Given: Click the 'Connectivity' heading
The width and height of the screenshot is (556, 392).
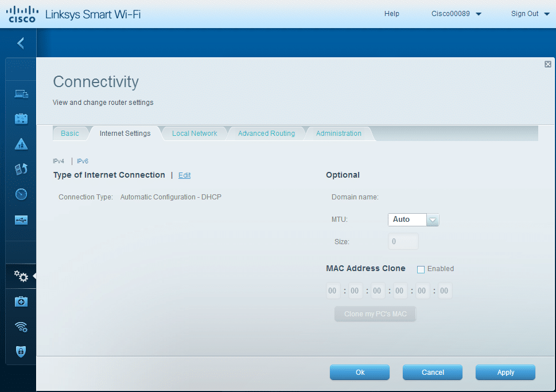Looking at the screenshot, I should (x=96, y=82).
